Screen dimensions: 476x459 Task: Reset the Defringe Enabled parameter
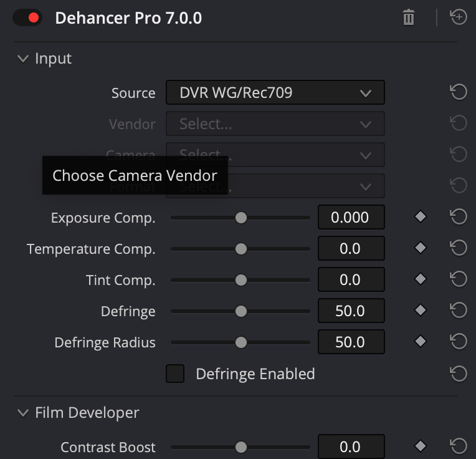[458, 374]
